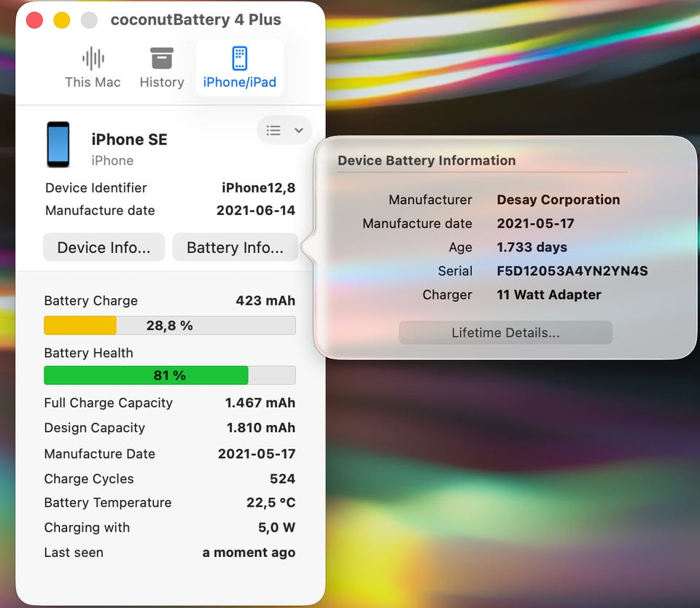
Task: Click the Battery Health 81 % bar
Action: (170, 375)
